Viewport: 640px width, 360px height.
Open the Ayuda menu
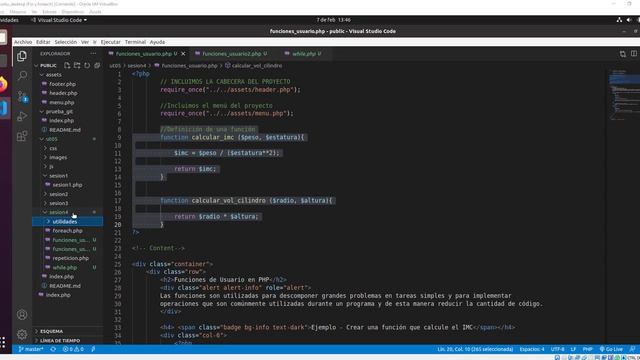click(x=157, y=42)
